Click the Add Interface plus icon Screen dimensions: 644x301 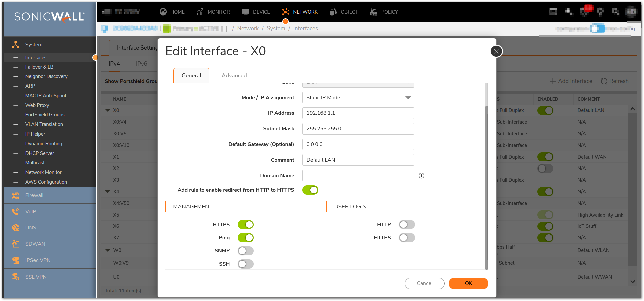(x=553, y=81)
